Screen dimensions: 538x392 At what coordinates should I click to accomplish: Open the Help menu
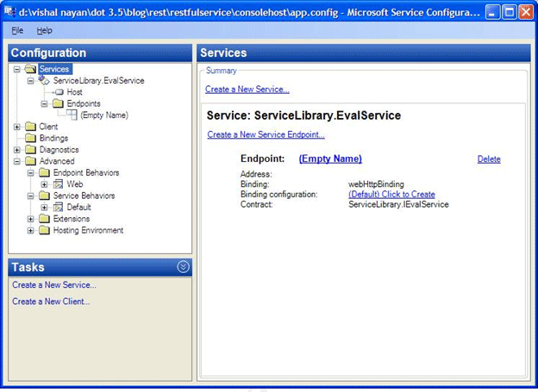pos(44,30)
